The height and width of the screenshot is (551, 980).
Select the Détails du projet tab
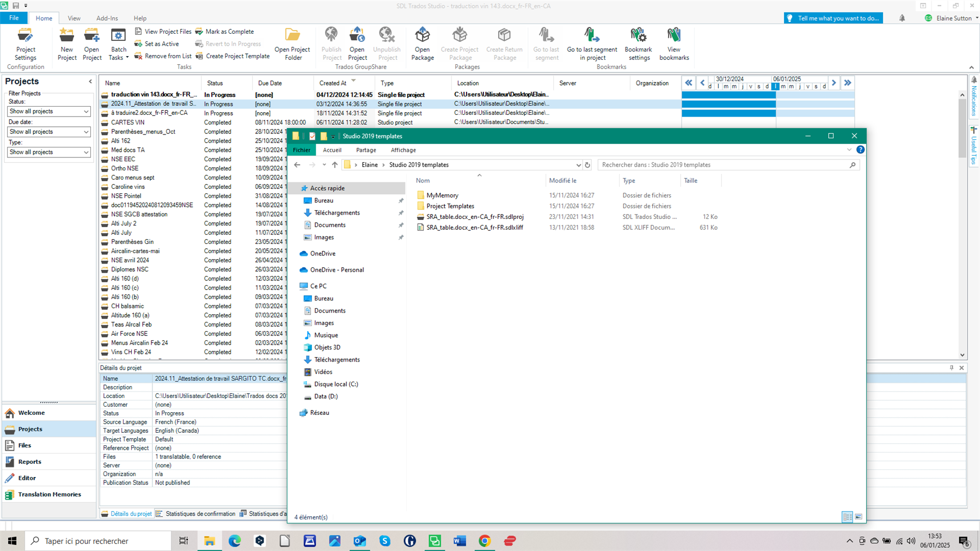click(126, 513)
